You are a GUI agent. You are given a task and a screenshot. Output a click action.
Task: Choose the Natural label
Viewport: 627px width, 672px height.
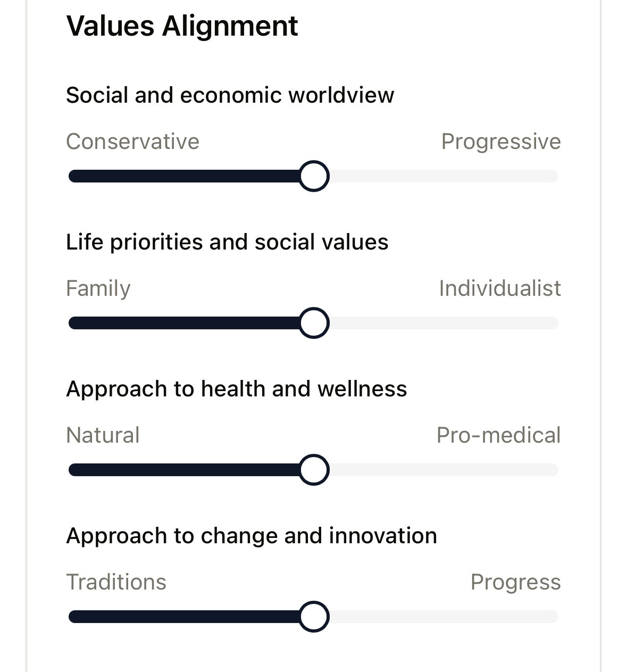click(x=103, y=435)
